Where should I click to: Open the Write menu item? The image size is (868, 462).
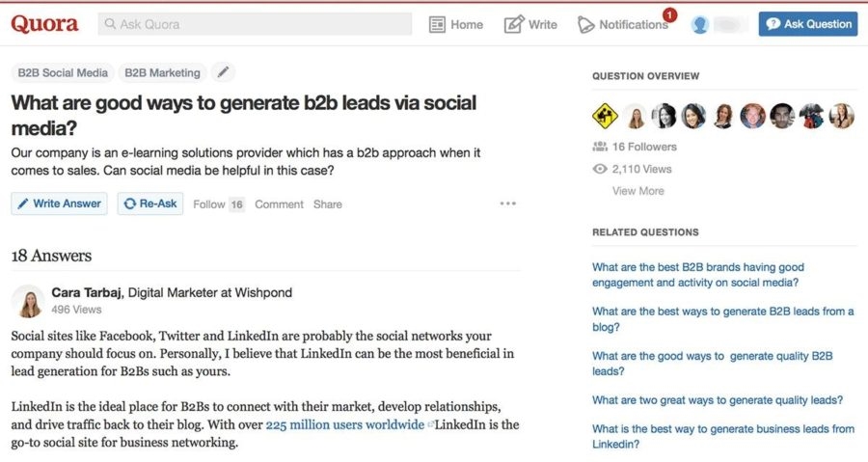click(x=530, y=24)
